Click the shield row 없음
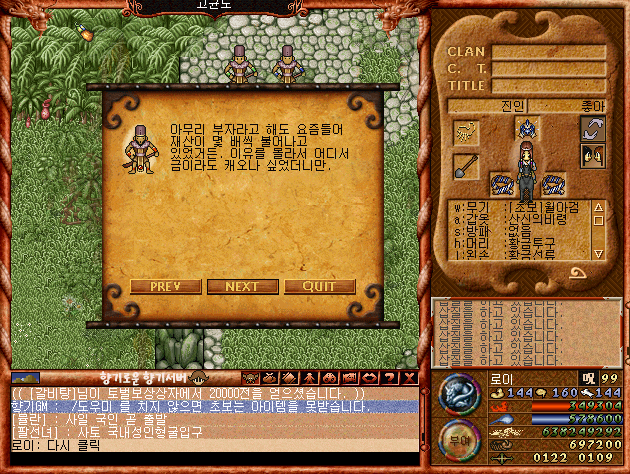The height and width of the screenshot is (474, 630). [x=493, y=231]
